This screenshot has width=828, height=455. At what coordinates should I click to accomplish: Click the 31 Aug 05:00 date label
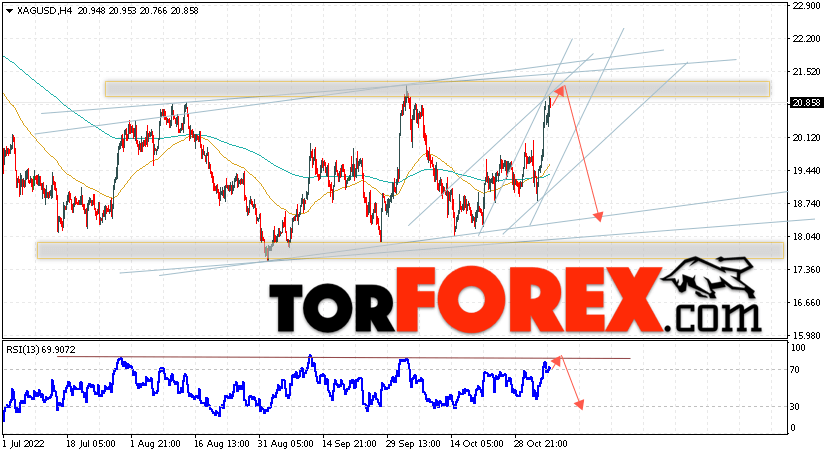(x=284, y=443)
